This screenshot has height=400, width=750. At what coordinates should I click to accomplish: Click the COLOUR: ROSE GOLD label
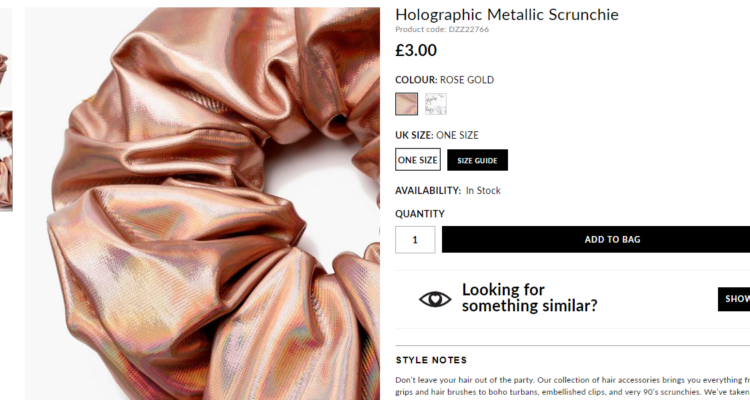click(444, 80)
